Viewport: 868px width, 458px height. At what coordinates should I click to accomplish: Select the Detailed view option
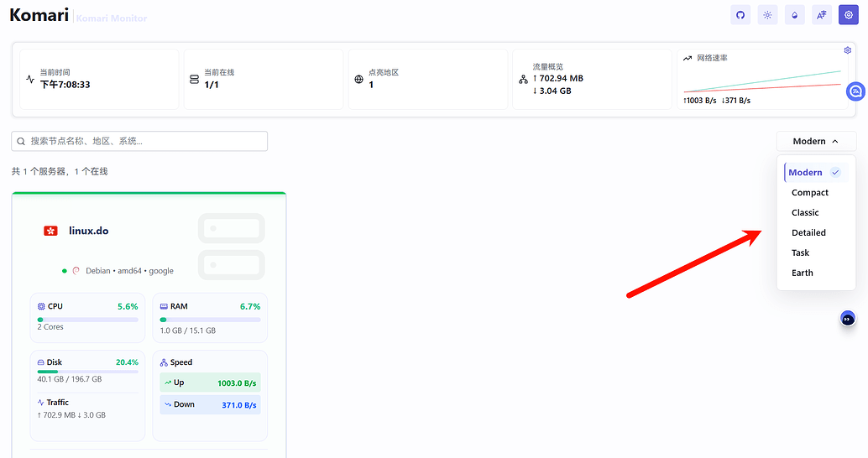(x=808, y=233)
